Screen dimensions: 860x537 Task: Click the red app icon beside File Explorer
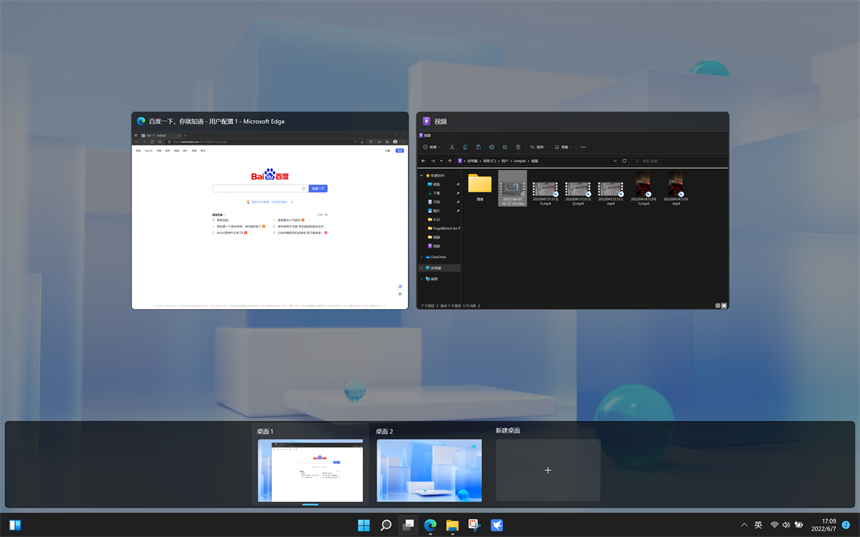(474, 525)
